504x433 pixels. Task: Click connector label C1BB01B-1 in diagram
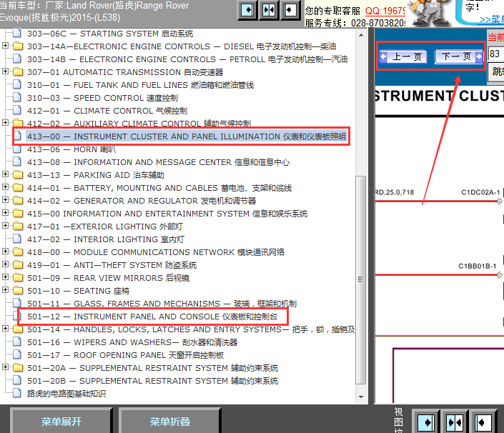click(477, 267)
